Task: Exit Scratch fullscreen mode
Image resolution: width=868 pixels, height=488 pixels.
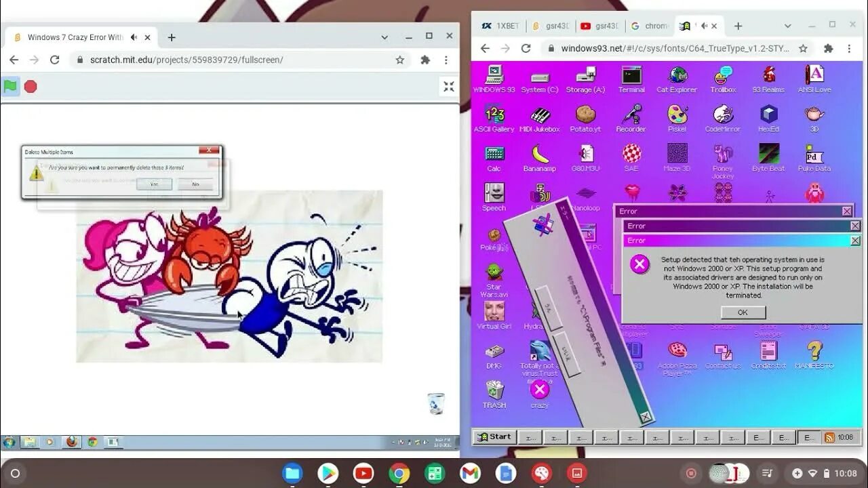Action: [449, 86]
